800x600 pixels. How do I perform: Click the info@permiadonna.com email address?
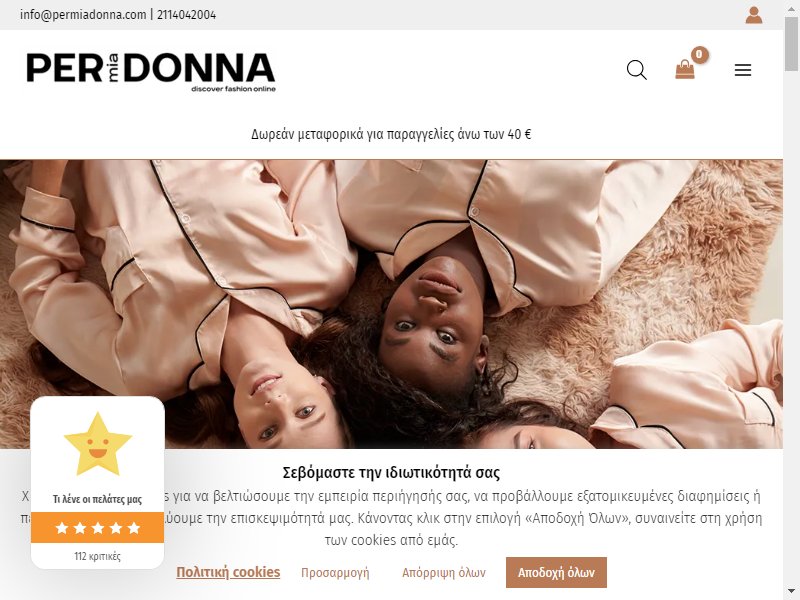click(83, 15)
